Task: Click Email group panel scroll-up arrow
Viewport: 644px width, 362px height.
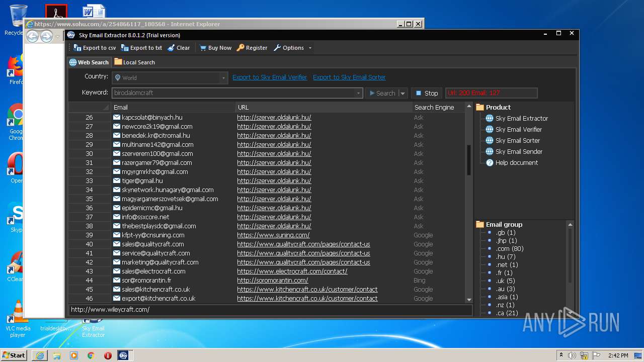Action: [570, 225]
